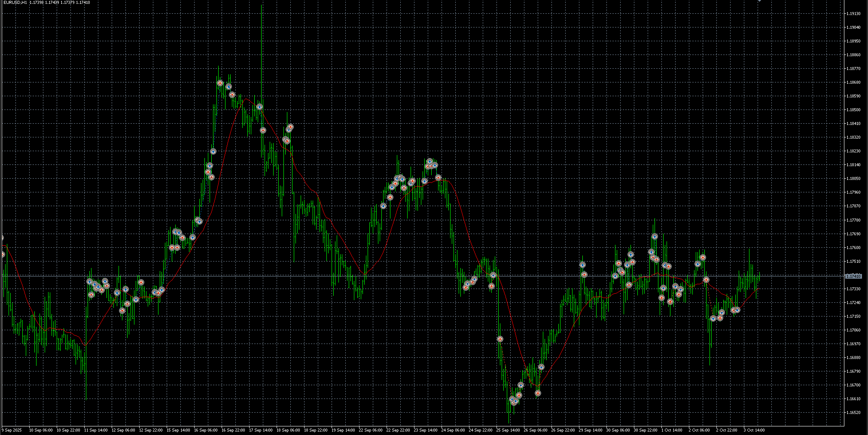Select the 1.17960 price axis value

[853, 192]
